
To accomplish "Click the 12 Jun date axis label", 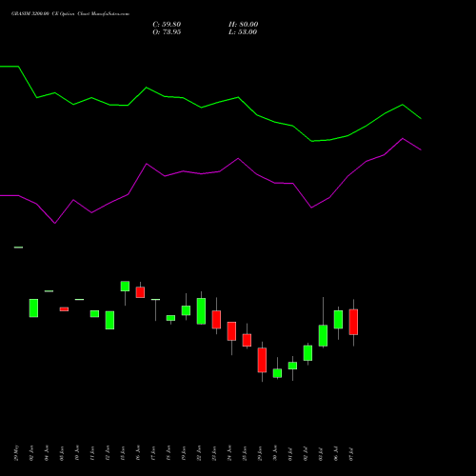I will (x=109, y=453).
